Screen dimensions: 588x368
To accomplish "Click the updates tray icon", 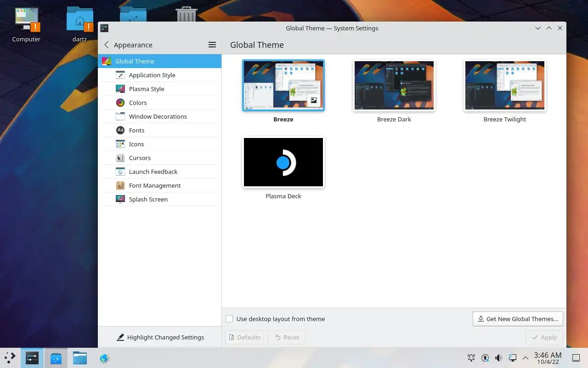I will pos(485,357).
